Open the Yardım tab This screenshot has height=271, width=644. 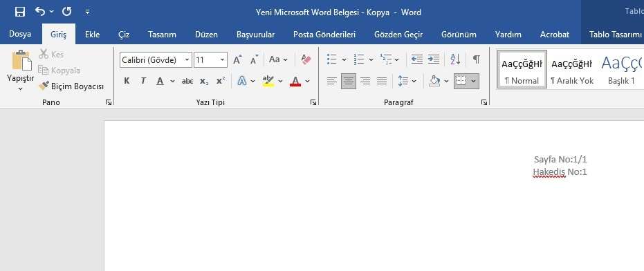[x=508, y=35]
